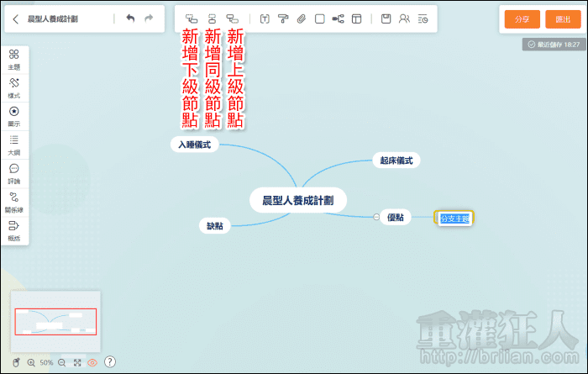The height and width of the screenshot is (374, 588).
Task: Toggle the minimap eye icon
Action: pos(92,362)
